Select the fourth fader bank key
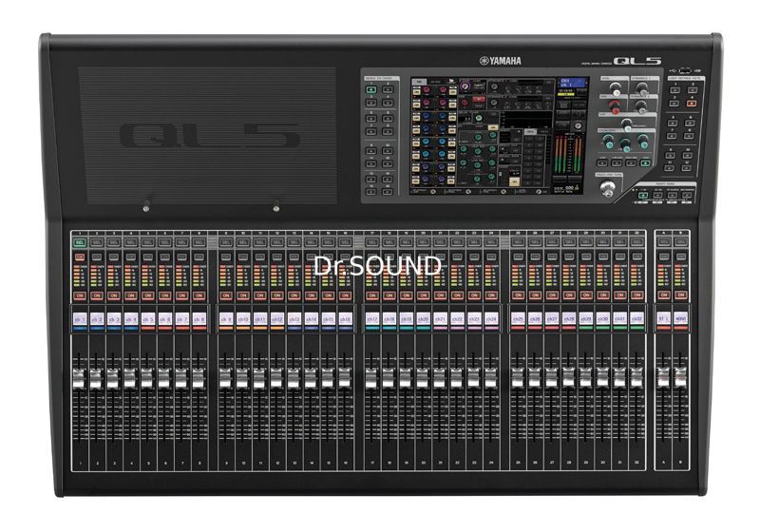Viewport: 760px width, 532px height. click(686, 196)
